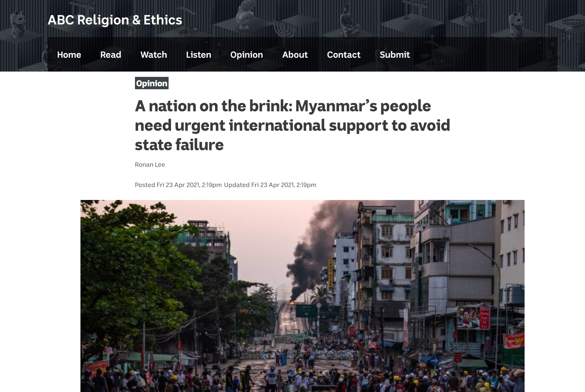Click the ABC Religion & Ethics site title

click(x=115, y=20)
